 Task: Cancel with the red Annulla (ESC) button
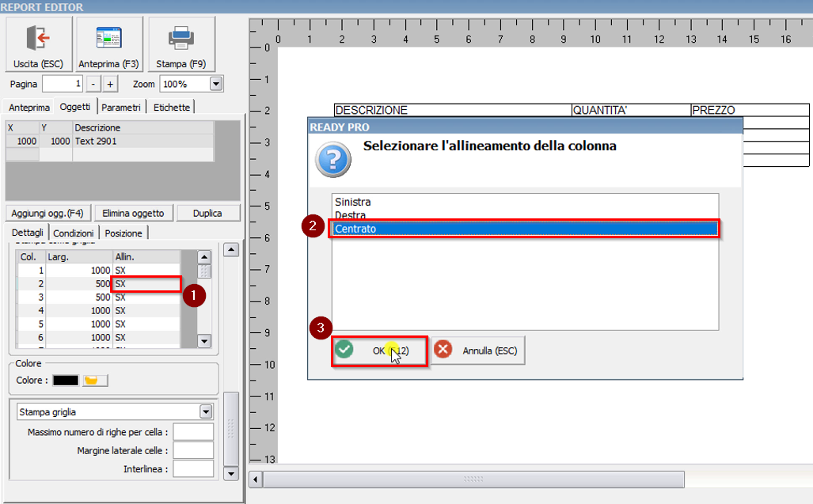click(477, 351)
